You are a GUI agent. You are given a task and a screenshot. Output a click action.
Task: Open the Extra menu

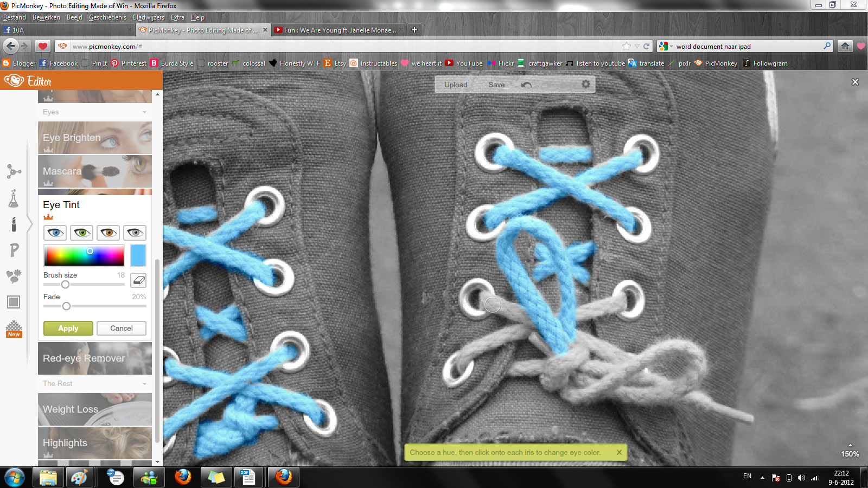coord(177,17)
